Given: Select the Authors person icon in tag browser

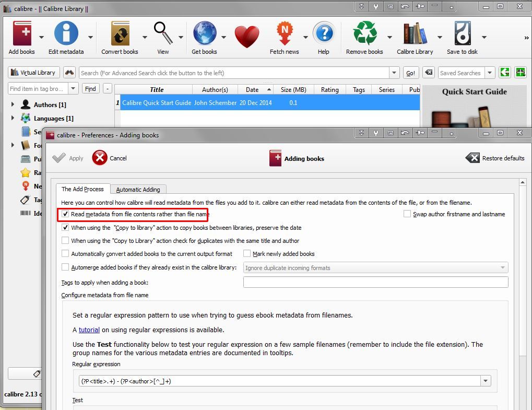Looking at the screenshot, I should pyautogui.click(x=26, y=104).
